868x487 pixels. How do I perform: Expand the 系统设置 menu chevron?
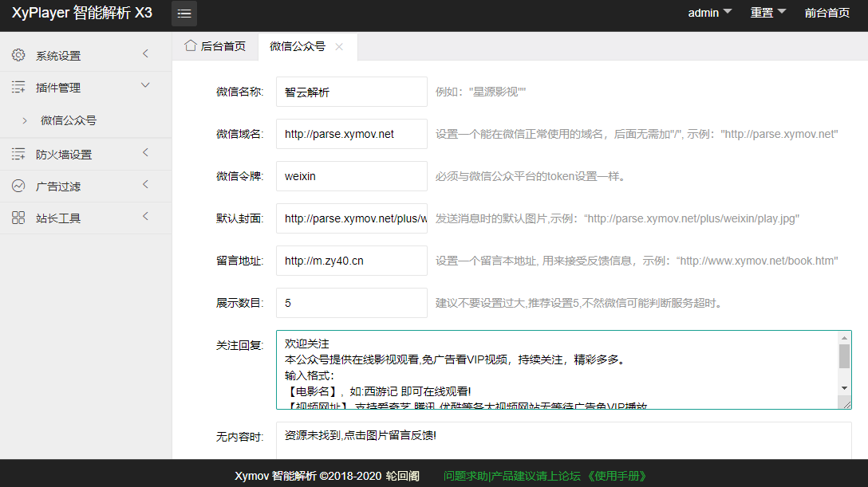click(145, 54)
